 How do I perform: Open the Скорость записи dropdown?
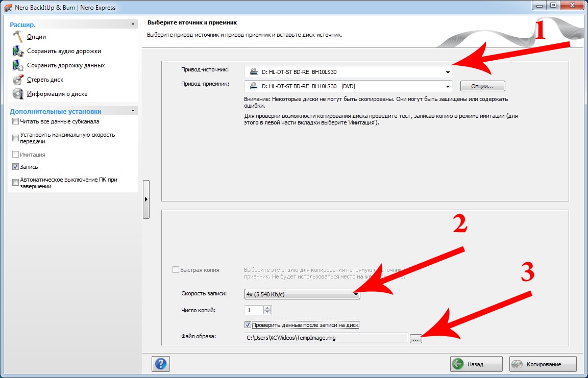[x=302, y=294]
